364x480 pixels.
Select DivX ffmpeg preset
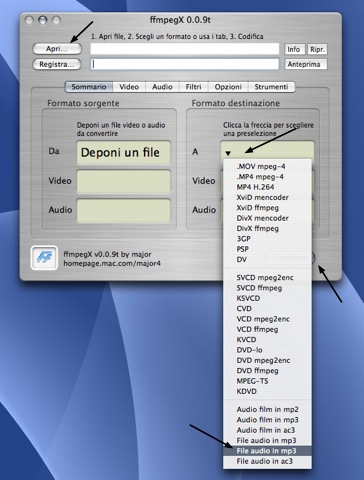(267, 228)
